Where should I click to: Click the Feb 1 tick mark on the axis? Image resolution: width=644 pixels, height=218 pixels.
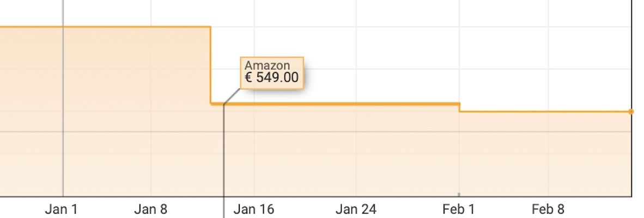[x=459, y=195]
